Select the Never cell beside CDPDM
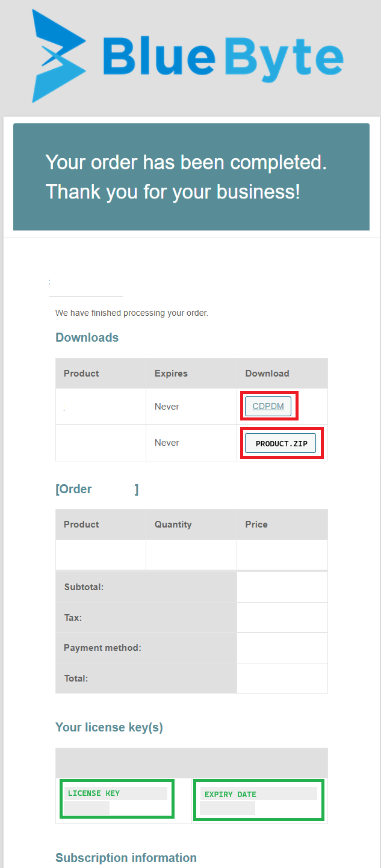The height and width of the screenshot is (868, 381). click(167, 407)
